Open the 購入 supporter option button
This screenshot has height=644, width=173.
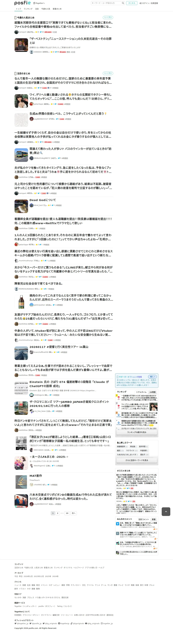coord(153,376)
